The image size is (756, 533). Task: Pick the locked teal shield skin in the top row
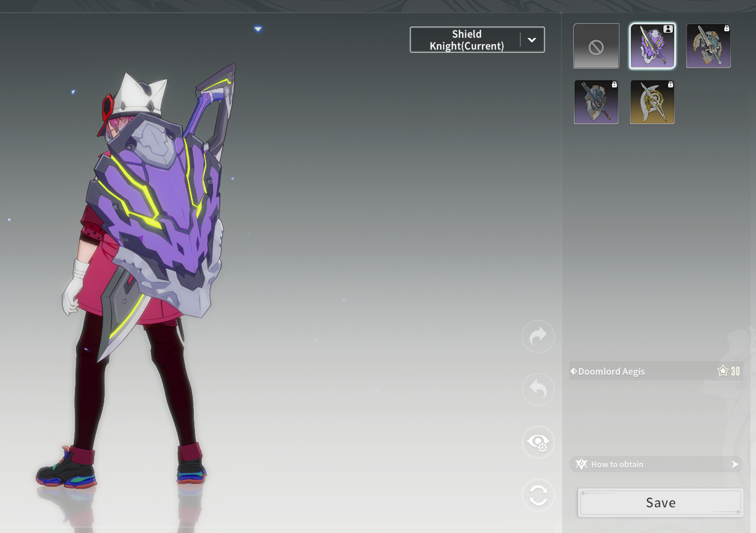[709, 46]
